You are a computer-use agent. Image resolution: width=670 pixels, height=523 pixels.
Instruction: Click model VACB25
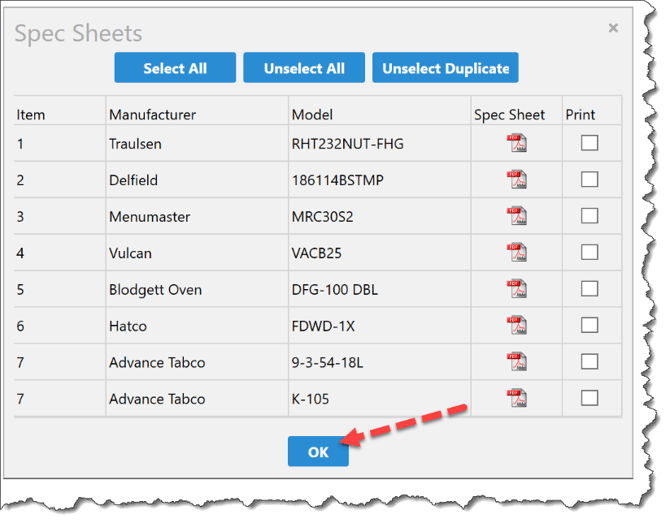pos(317,253)
